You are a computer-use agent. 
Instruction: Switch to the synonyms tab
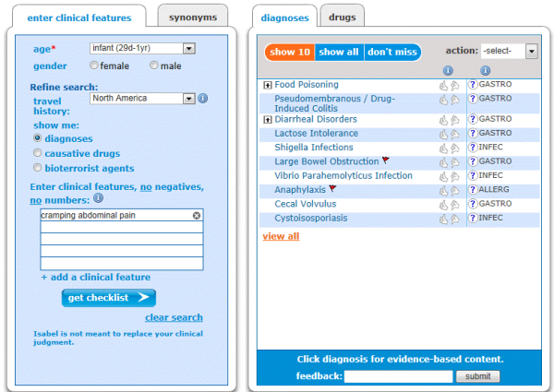click(x=193, y=17)
